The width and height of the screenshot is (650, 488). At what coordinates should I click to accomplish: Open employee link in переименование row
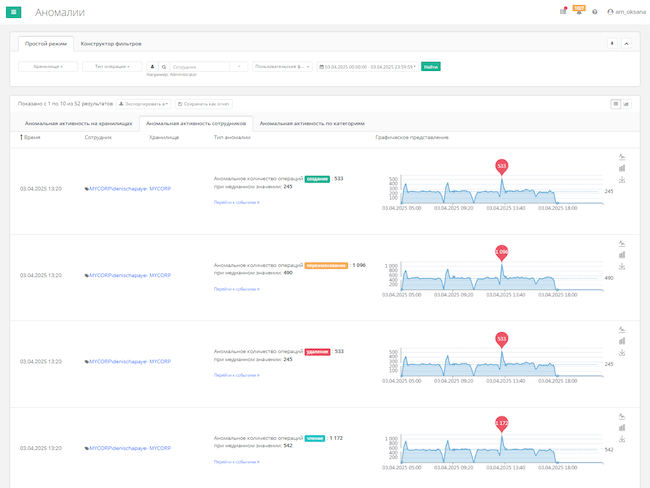coord(118,275)
